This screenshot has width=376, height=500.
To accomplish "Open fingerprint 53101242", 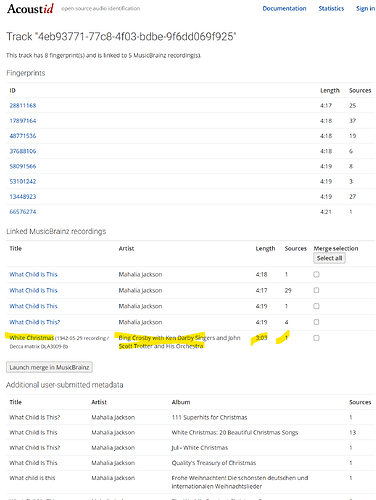I will pyautogui.click(x=23, y=181).
